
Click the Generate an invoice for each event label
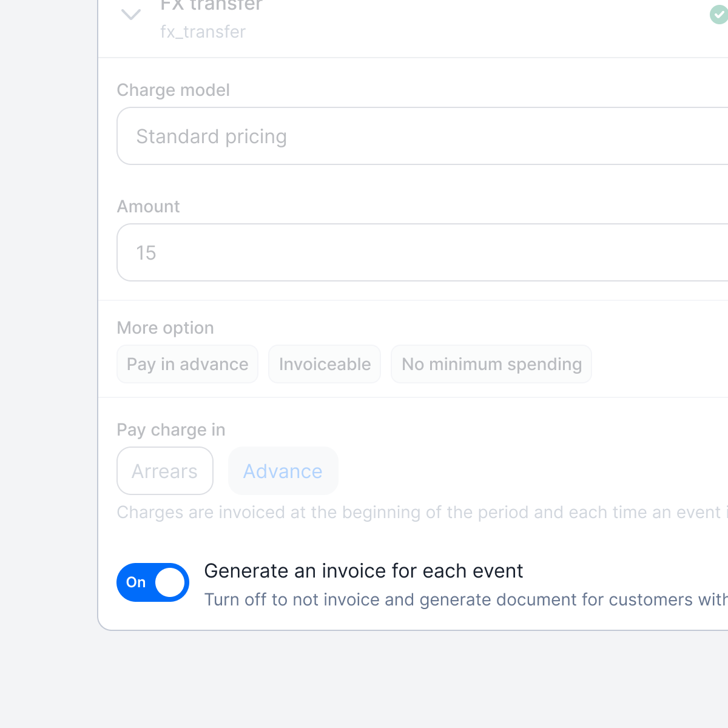[363, 571]
